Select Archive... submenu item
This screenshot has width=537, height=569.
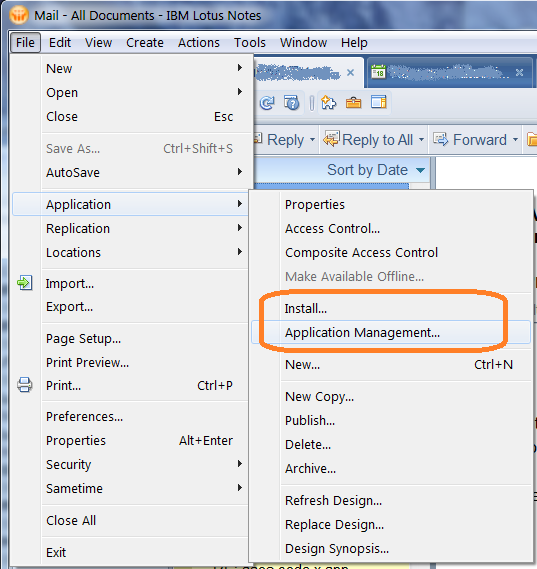pos(391,468)
